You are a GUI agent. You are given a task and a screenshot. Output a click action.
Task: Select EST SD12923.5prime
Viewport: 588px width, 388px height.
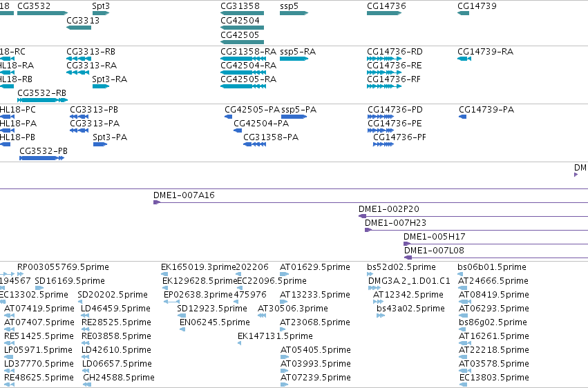212,309
